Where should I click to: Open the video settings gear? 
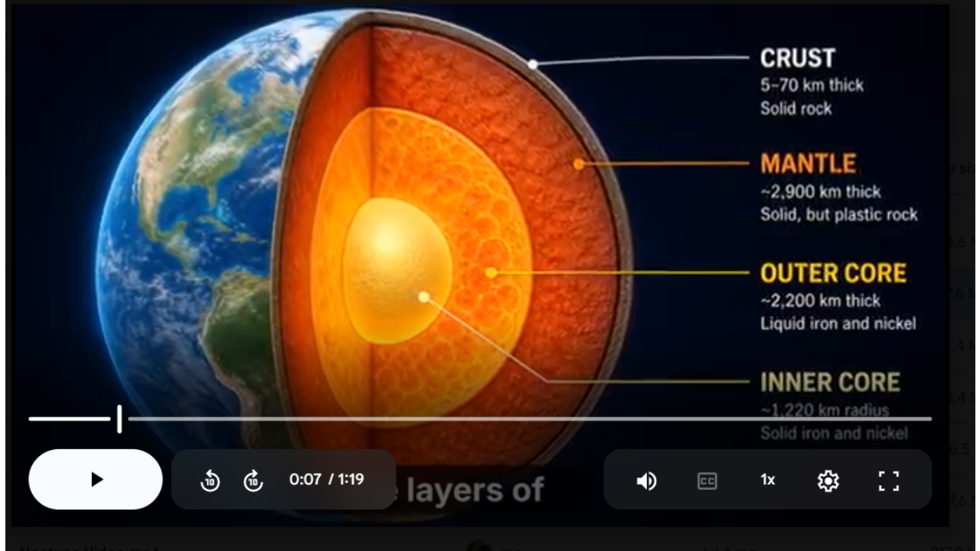(x=828, y=481)
